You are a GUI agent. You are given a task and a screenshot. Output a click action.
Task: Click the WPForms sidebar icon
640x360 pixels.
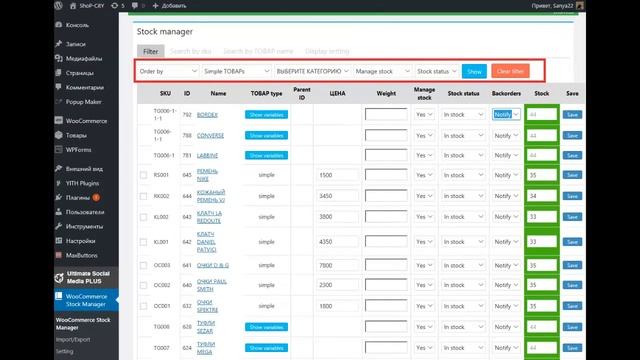pyautogui.click(x=59, y=149)
